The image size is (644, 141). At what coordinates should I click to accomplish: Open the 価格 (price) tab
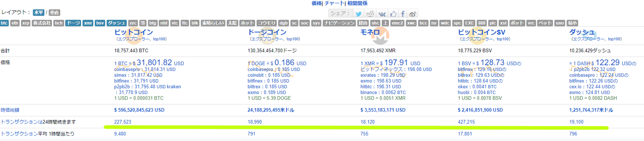[316, 3]
